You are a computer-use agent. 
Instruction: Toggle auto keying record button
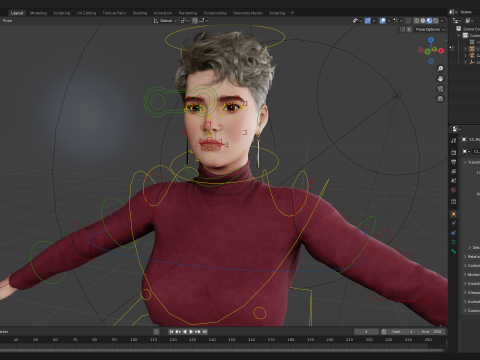(x=156, y=332)
